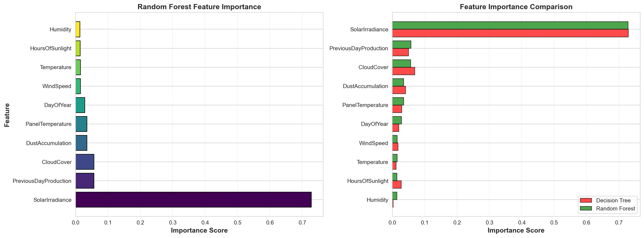644x238 pixels.
Task: Click the blue CloudCover bar in left chart
Action: [85, 162]
